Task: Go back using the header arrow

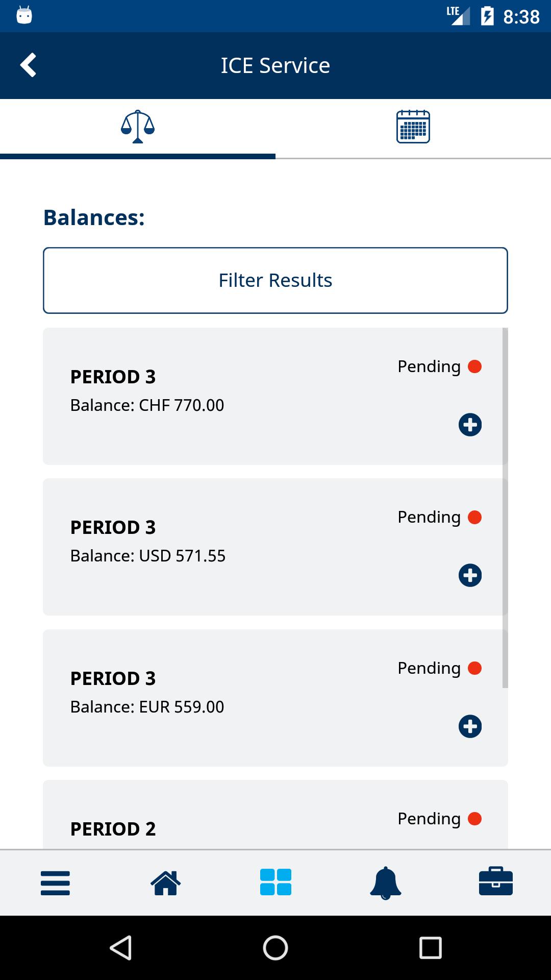Action: click(x=28, y=65)
